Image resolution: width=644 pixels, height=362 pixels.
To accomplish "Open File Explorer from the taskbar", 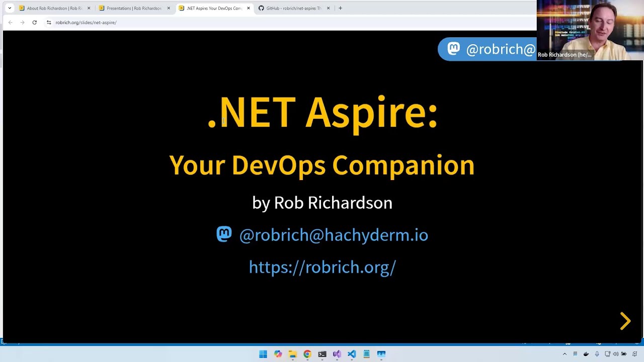I will click(x=292, y=354).
